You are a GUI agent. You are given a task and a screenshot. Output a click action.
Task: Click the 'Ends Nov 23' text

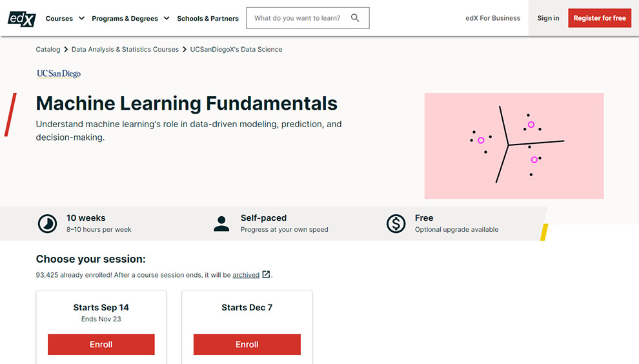(101, 319)
